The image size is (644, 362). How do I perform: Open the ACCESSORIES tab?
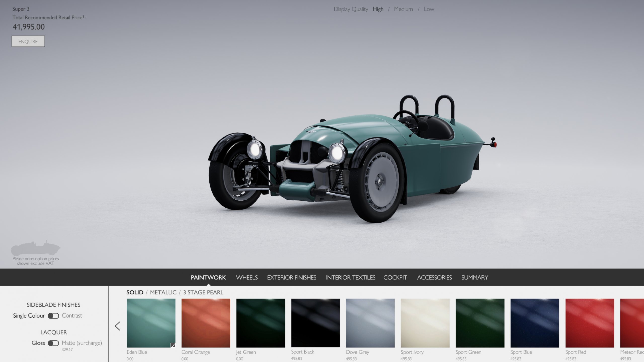coord(434,277)
